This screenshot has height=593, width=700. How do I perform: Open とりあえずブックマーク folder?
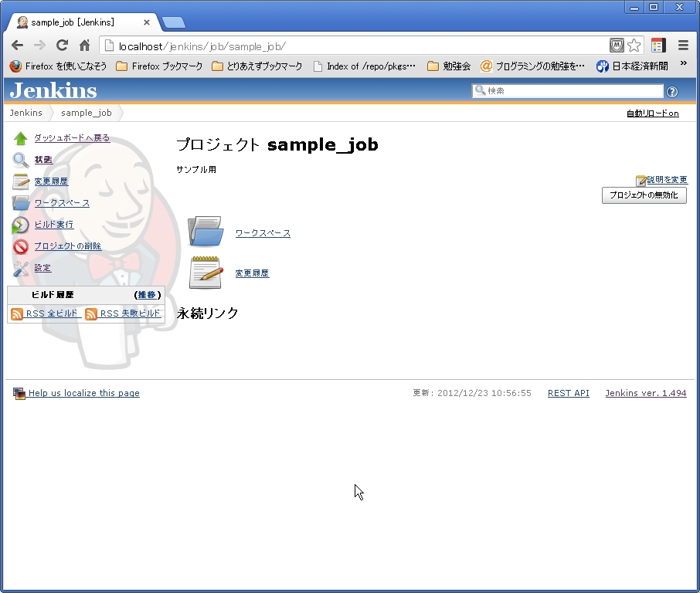[x=257, y=66]
